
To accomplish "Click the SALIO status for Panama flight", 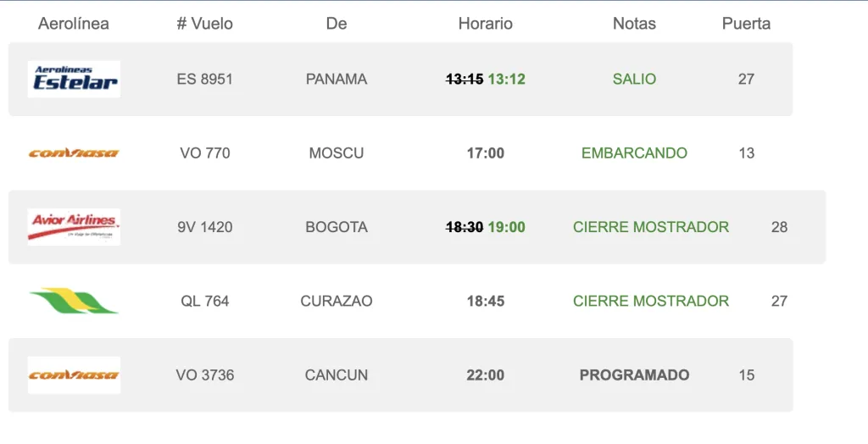I will [634, 79].
